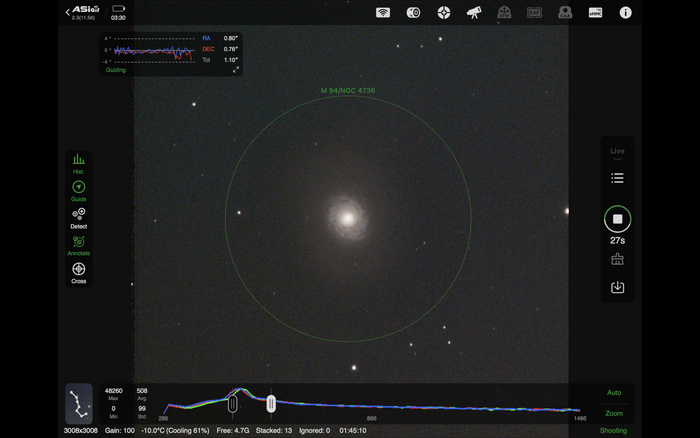
Task: Click Auto histogram stretch
Action: point(614,393)
